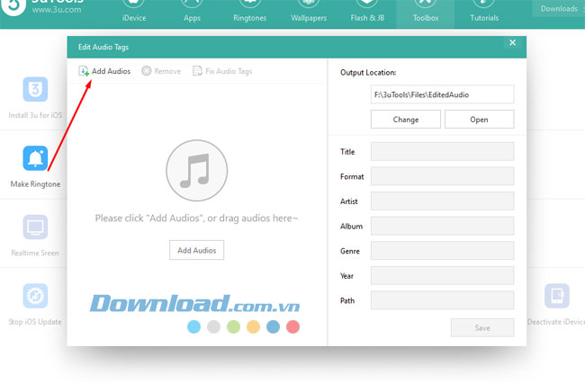Open the Deactivate iDevice tool icon
585x392 pixels.
point(556,296)
